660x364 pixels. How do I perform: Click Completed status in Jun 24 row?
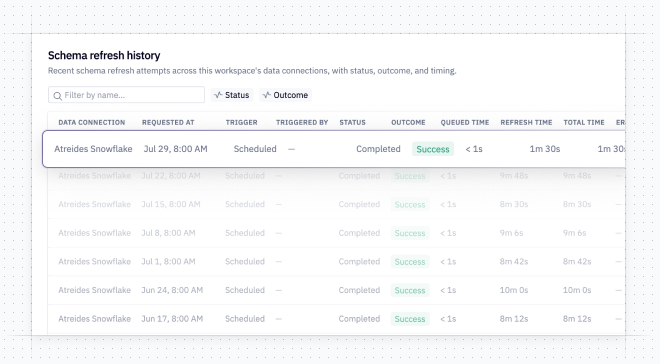[359, 290]
